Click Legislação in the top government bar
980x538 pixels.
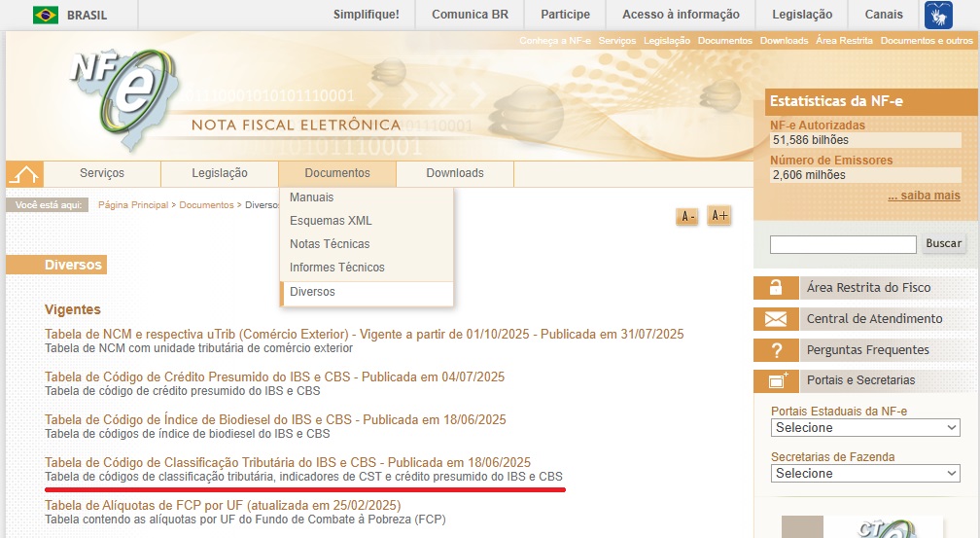coord(802,15)
